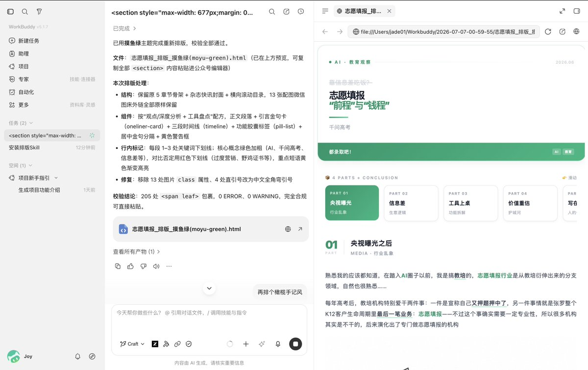Select PART 01 央视曝光 card

pyautogui.click(x=352, y=203)
